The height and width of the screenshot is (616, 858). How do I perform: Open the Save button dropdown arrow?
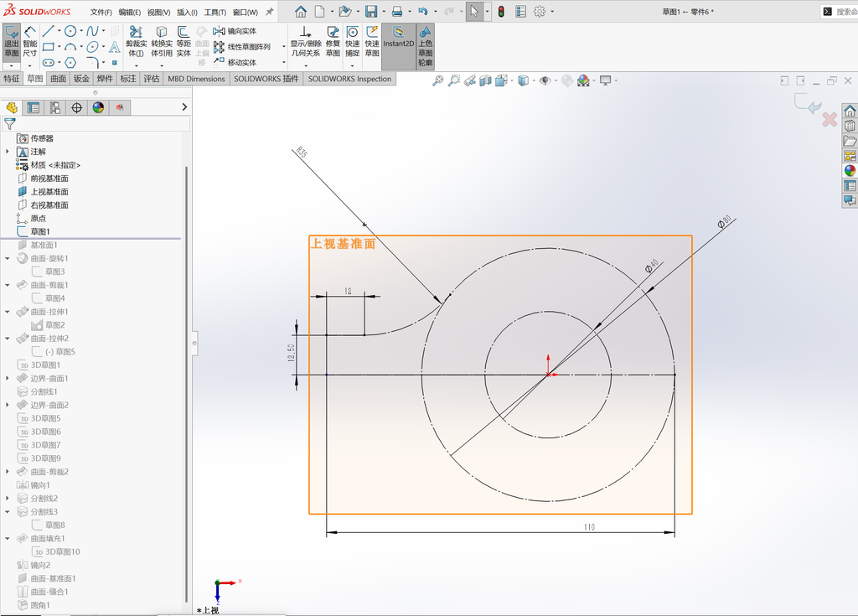coord(383,12)
